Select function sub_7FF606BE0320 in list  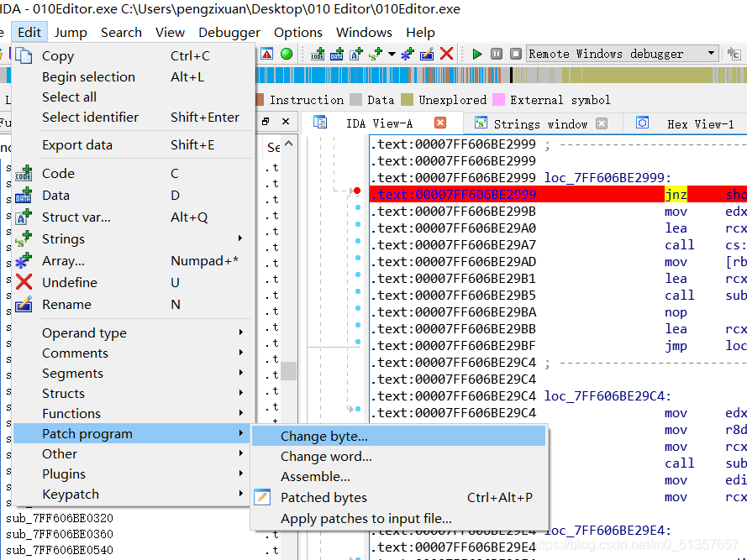click(60, 518)
